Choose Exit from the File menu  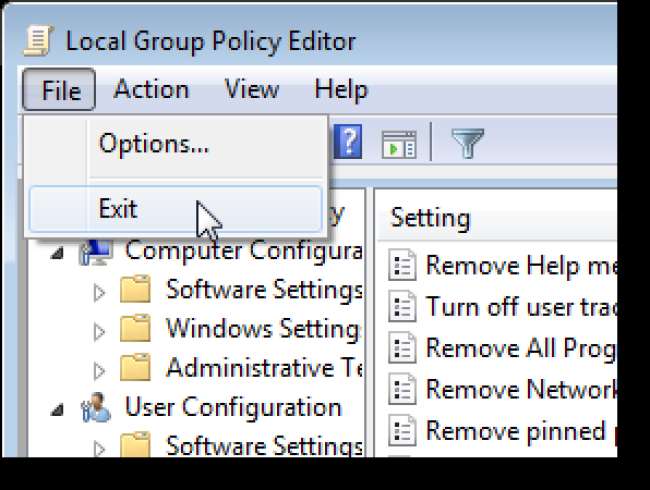118,209
